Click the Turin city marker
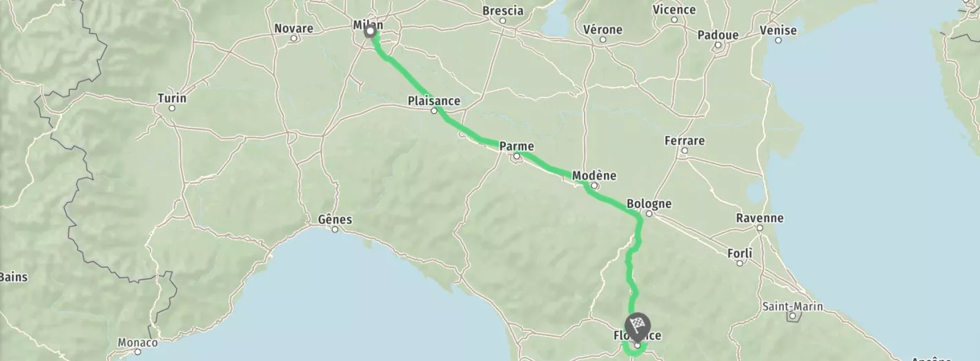 point(172,108)
